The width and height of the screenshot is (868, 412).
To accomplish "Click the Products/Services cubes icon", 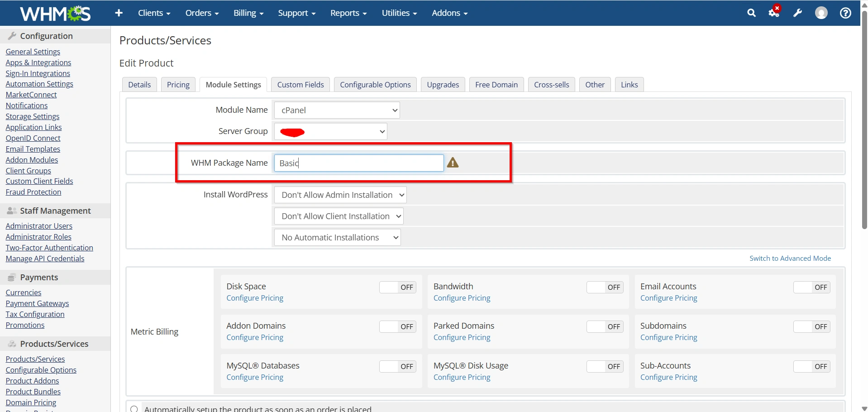I will [x=12, y=344].
